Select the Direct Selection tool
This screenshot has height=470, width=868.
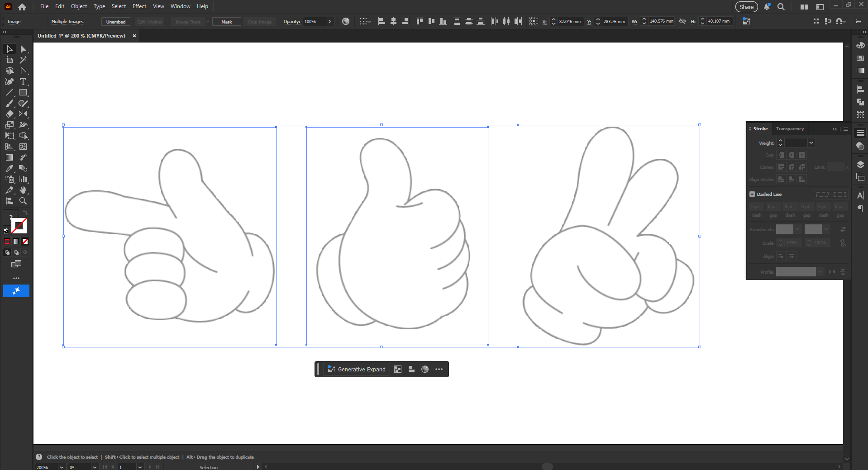click(x=23, y=49)
